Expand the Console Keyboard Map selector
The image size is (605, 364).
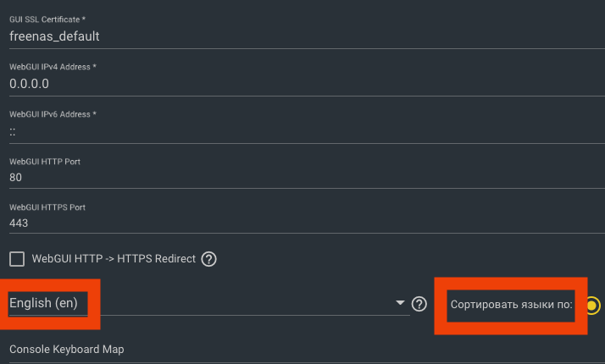click(307, 350)
